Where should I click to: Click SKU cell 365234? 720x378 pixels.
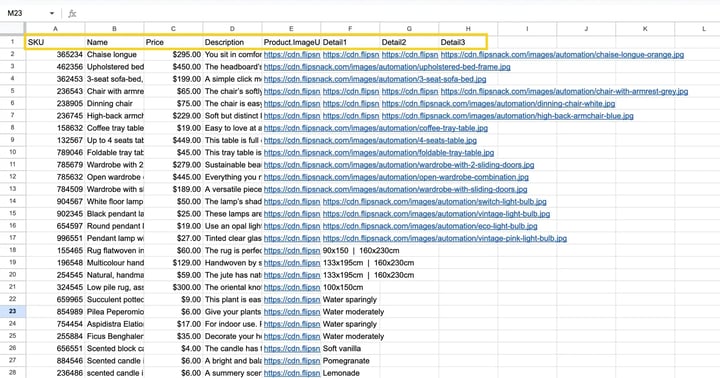[55, 54]
